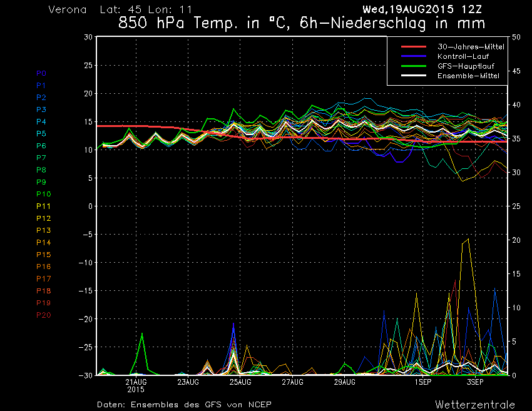Select the P11 legend label

pos(44,206)
